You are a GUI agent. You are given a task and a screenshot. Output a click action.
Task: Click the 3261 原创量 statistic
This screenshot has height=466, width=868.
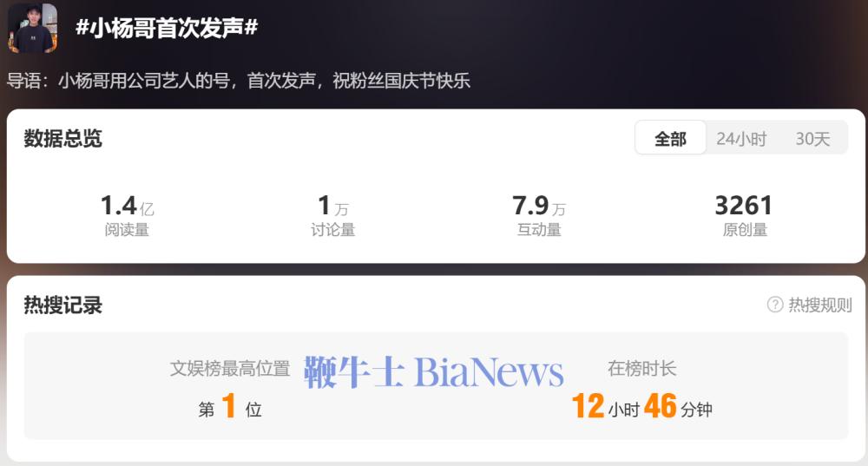click(x=744, y=215)
